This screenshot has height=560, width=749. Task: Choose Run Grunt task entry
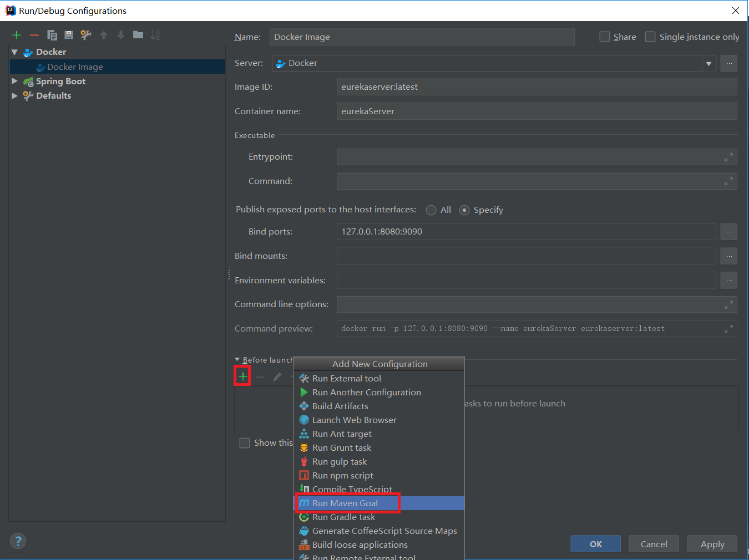[379, 447]
